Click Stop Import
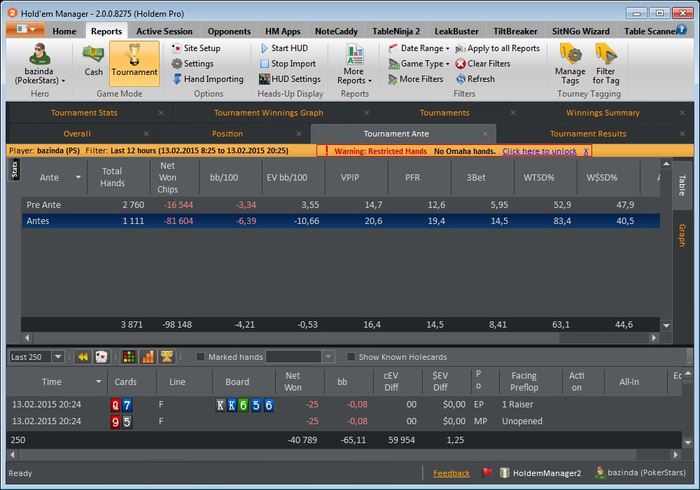The width and height of the screenshot is (700, 490). (x=288, y=63)
